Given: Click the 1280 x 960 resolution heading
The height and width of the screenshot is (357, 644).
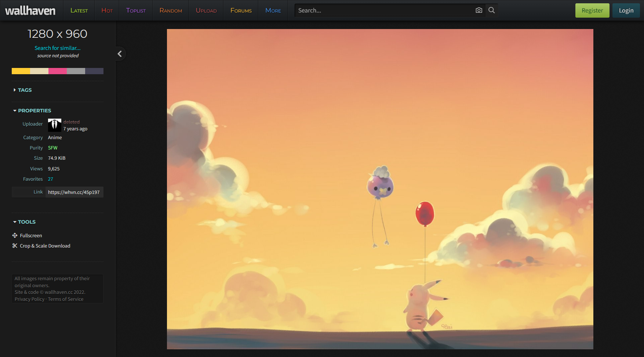Looking at the screenshot, I should (x=58, y=34).
